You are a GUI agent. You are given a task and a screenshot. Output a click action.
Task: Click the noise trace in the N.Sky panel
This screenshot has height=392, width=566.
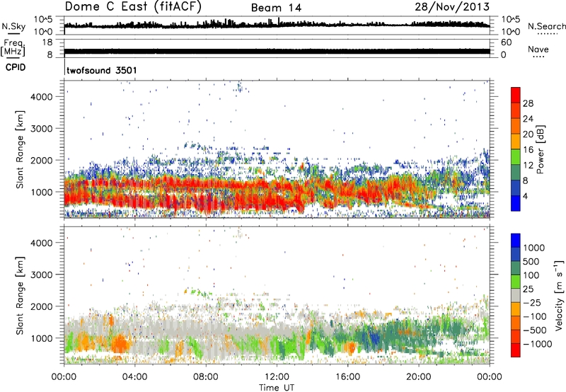[x=277, y=24]
